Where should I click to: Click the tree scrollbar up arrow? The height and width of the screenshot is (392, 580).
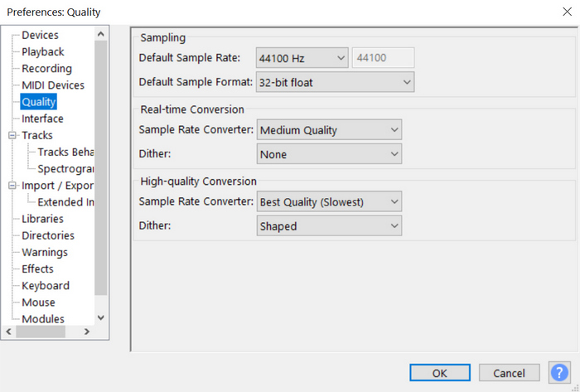pos(100,34)
